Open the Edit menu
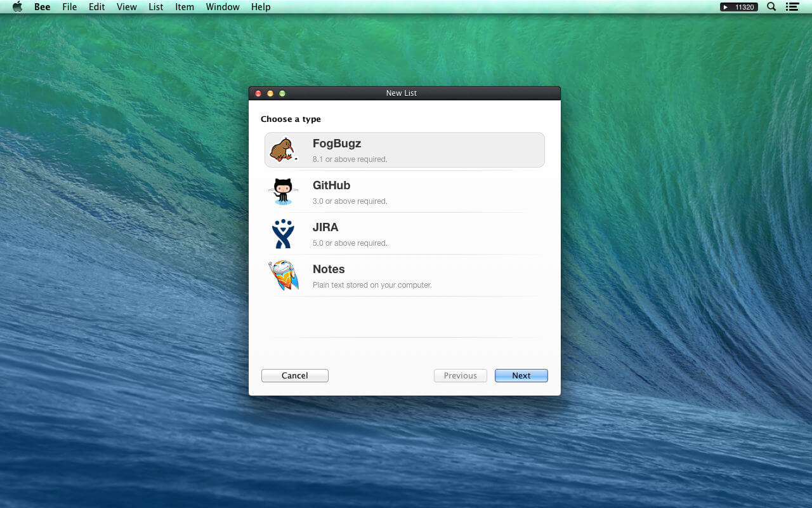 click(97, 6)
